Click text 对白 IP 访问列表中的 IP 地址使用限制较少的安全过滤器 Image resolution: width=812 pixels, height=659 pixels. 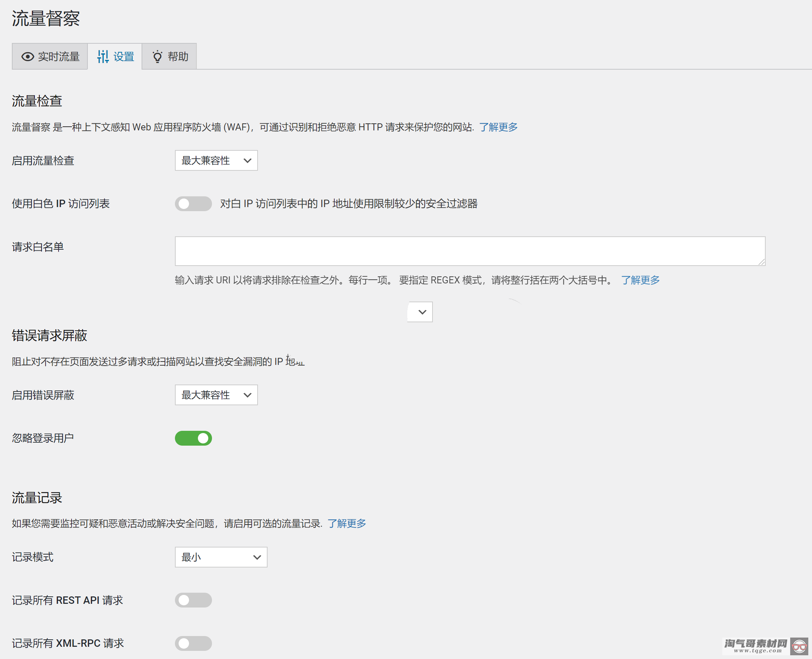pos(349,204)
